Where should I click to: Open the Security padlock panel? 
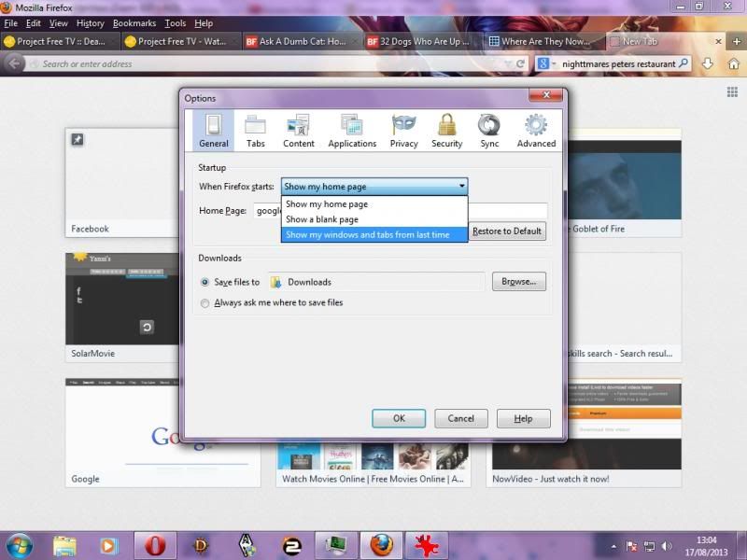click(446, 131)
